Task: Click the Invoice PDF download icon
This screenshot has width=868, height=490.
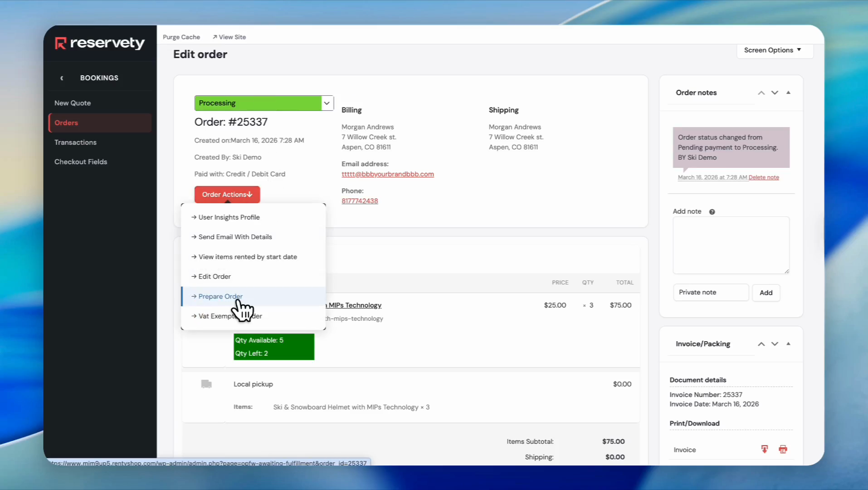Action: (764, 449)
